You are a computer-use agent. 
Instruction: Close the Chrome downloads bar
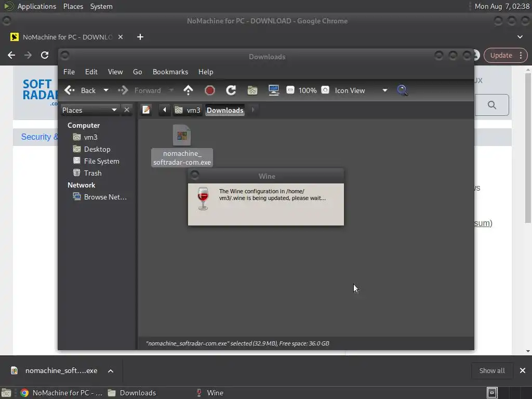point(523,370)
